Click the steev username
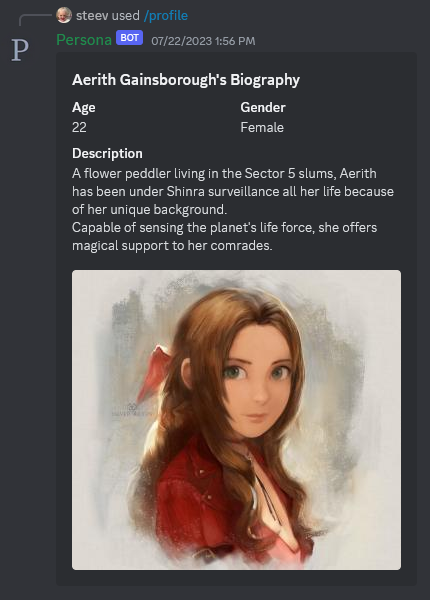The image size is (430, 600). (x=91, y=16)
